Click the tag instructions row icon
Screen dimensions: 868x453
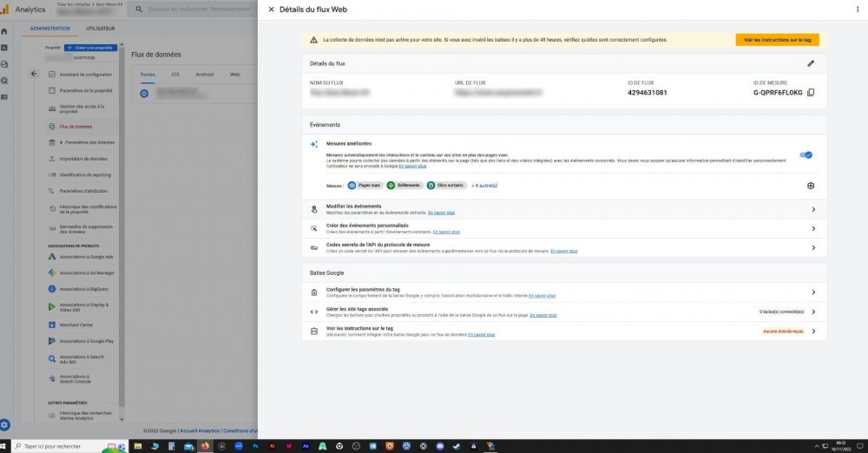click(314, 332)
